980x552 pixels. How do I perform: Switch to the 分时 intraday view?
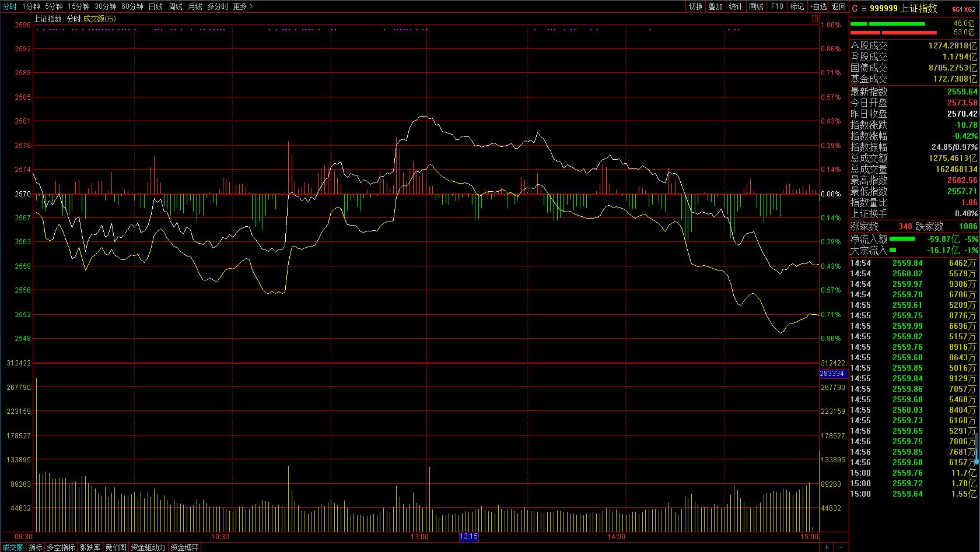9,6
